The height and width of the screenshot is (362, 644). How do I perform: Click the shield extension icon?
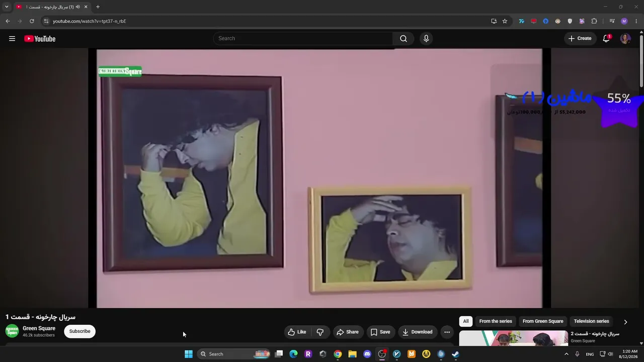(570, 21)
